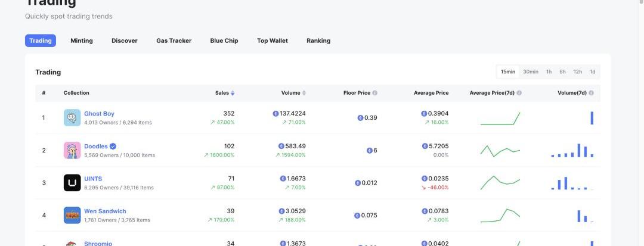Open the Wen Sandwich collection link

point(105,211)
